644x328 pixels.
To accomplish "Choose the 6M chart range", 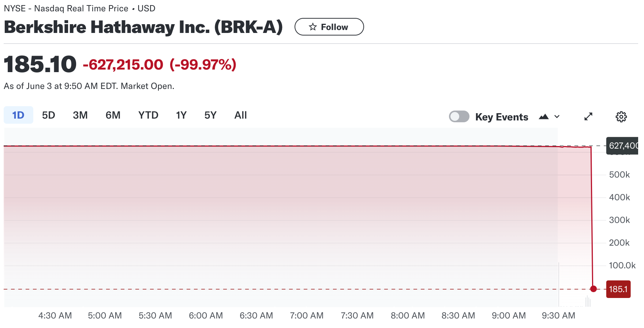I will [113, 115].
